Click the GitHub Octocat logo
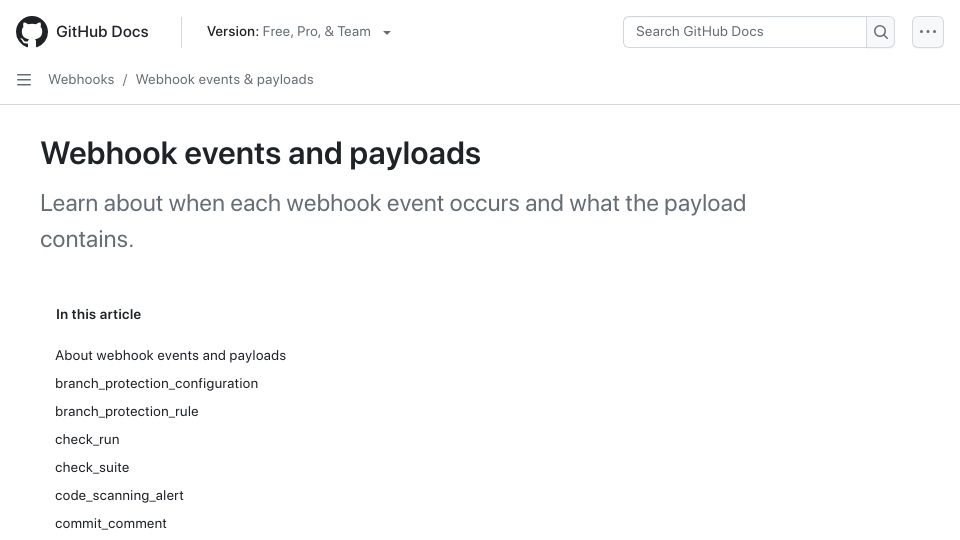The width and height of the screenshot is (960, 540). [x=32, y=32]
